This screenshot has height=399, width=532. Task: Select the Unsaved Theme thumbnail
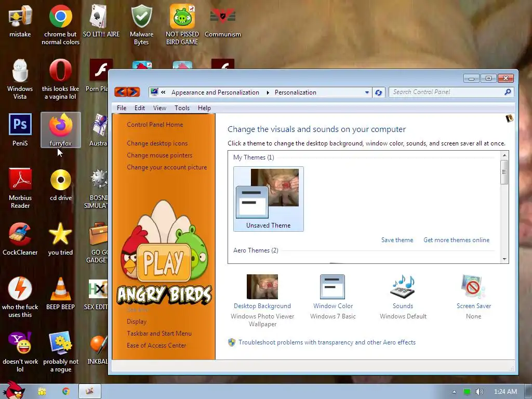tap(269, 199)
